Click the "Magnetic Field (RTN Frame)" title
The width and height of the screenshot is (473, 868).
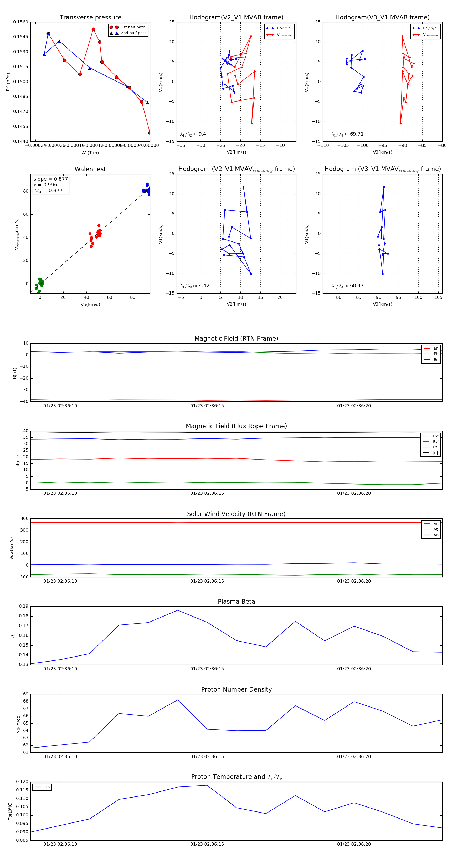pos(236,339)
